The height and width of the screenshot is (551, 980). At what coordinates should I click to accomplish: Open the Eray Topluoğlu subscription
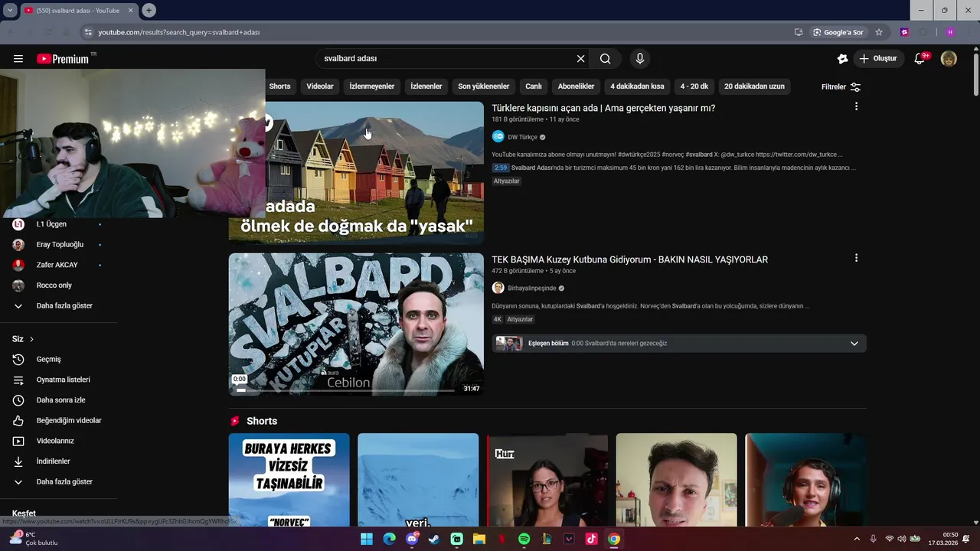coord(58,245)
